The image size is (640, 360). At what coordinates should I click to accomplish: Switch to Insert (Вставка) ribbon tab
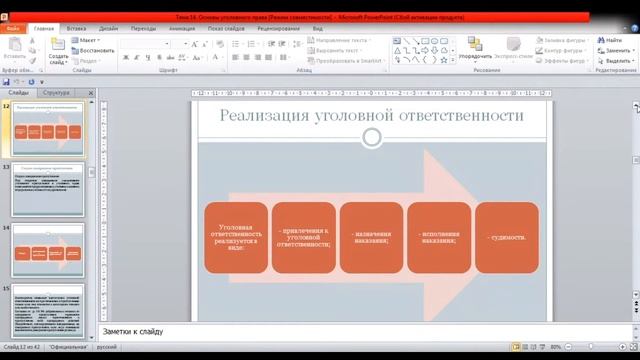tap(76, 29)
